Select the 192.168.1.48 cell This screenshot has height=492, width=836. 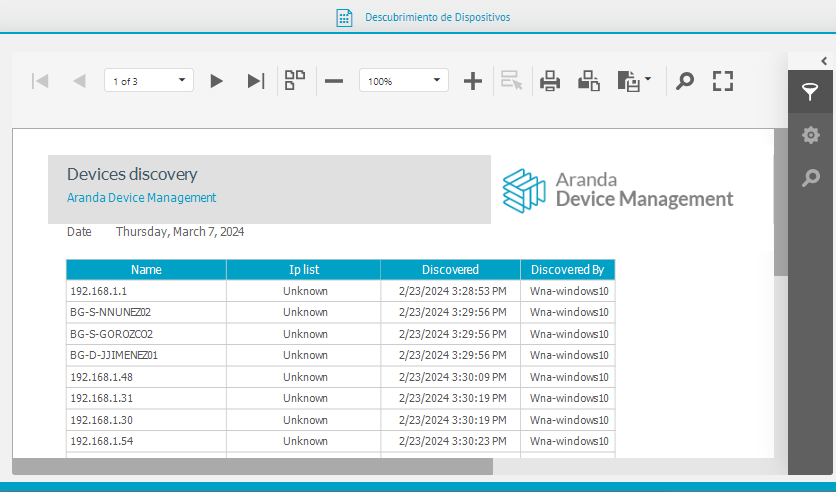click(x=146, y=377)
